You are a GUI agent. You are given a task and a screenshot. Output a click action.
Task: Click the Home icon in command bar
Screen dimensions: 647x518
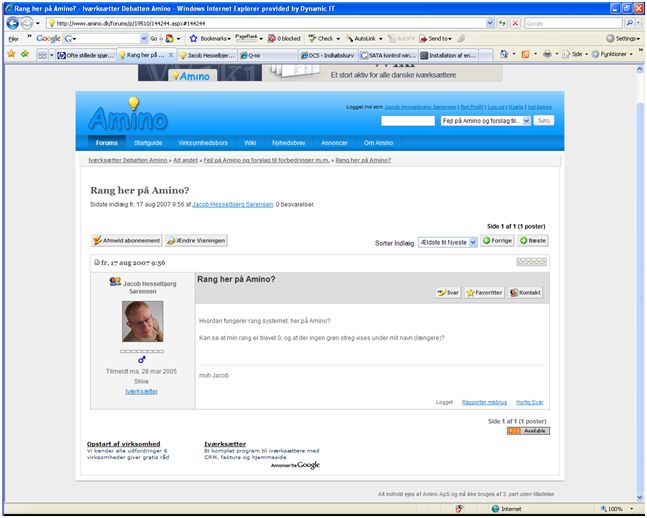503,54
